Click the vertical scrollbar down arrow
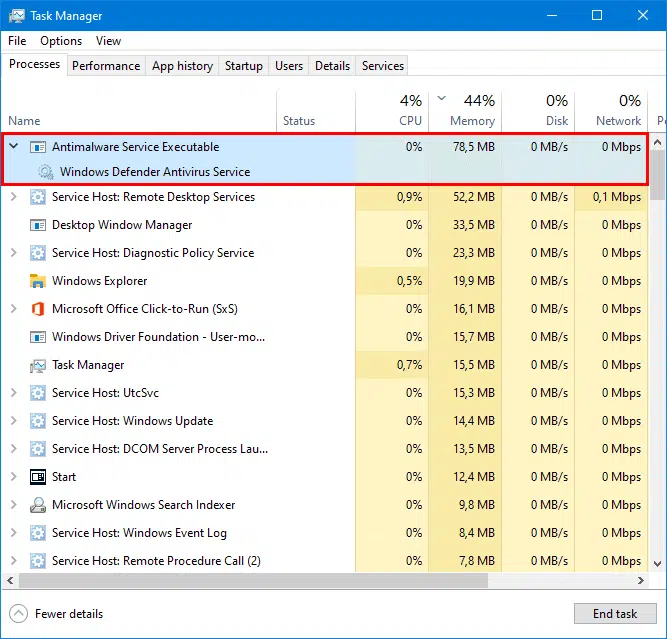667x639 pixels. coord(657,564)
